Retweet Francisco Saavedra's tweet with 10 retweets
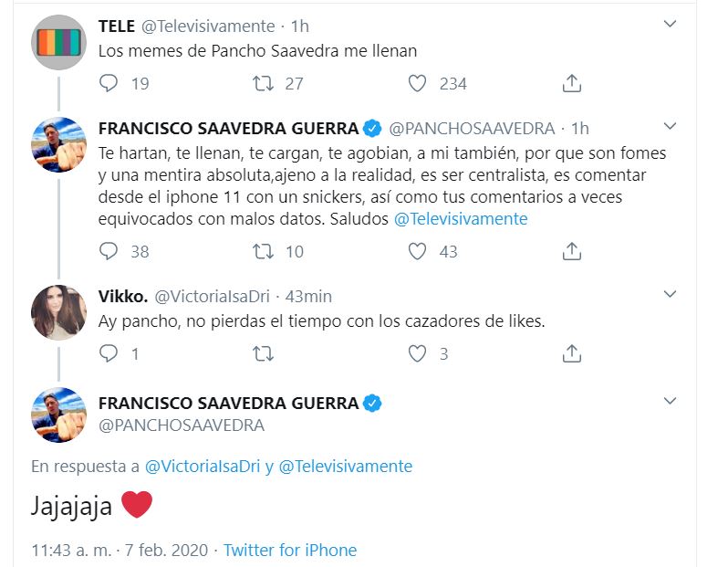 tap(263, 251)
